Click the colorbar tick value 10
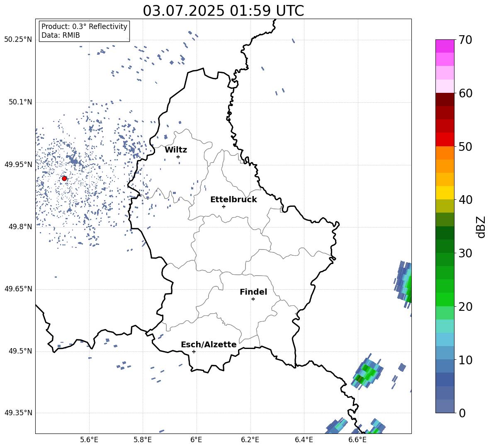The width and height of the screenshot is (491, 448). point(465,360)
